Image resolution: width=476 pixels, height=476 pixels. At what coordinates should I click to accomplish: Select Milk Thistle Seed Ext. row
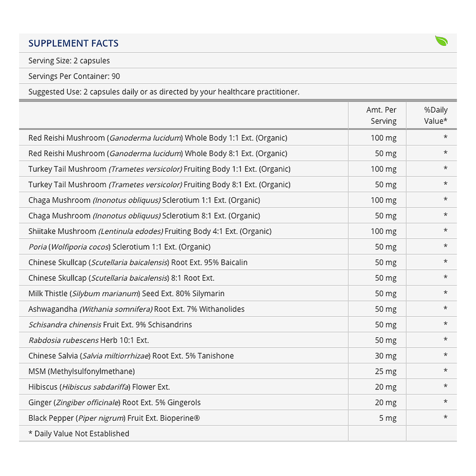pyautogui.click(x=238, y=294)
